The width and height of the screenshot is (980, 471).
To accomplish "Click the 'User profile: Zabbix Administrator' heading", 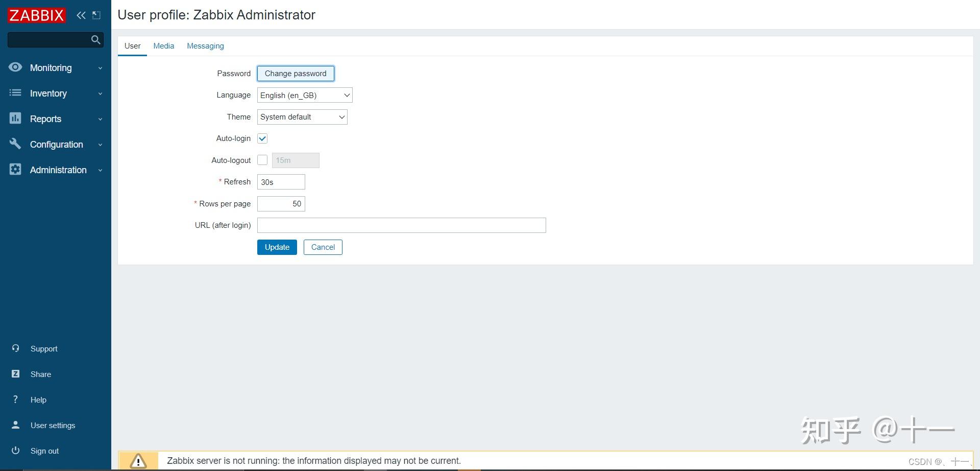I will (216, 15).
